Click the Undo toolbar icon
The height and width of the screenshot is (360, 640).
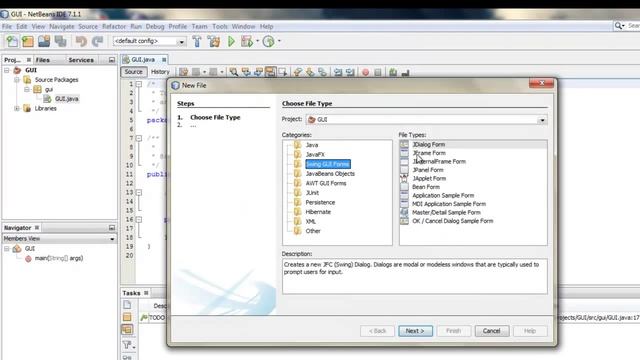[81, 41]
